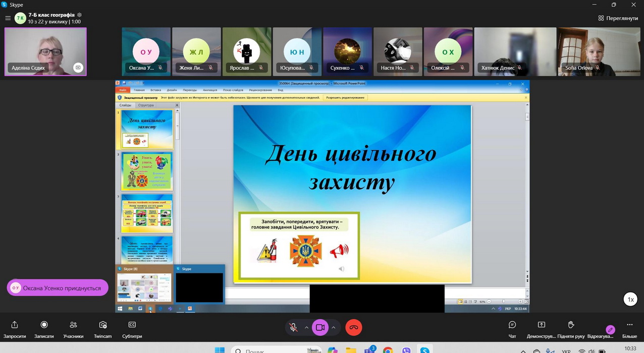Click the 1x zoom level button
This screenshot has width=644, height=353.
point(630,299)
